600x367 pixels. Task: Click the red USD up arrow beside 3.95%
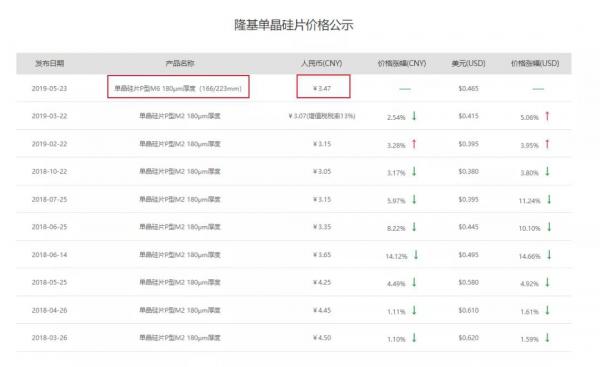click(x=547, y=144)
